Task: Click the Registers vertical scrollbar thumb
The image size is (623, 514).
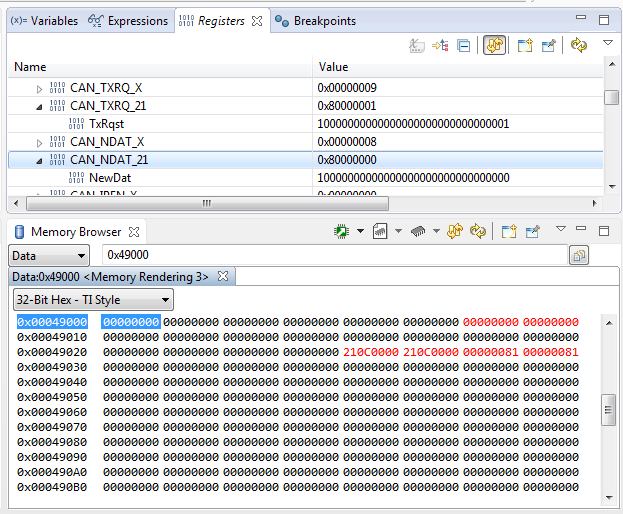Action: click(x=611, y=97)
